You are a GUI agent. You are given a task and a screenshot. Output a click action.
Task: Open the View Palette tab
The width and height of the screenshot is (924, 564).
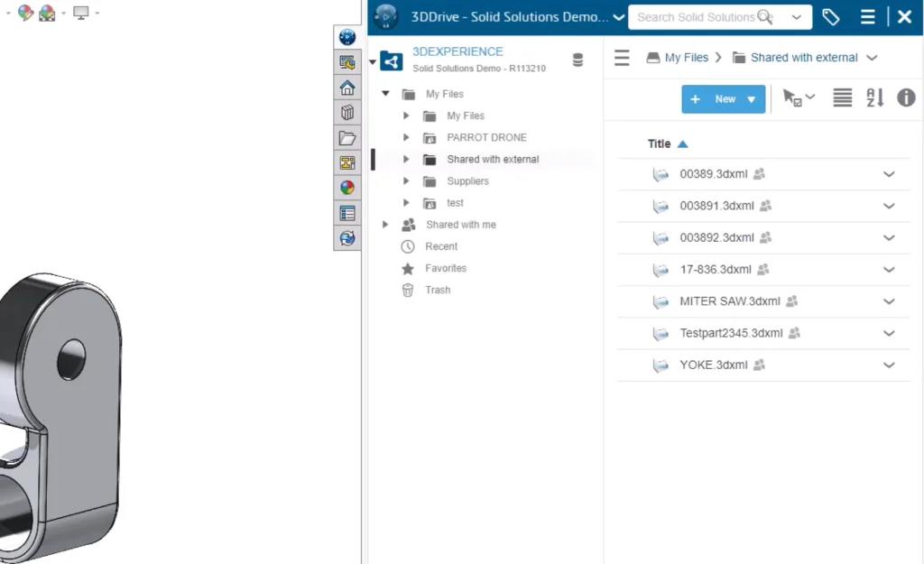pos(347,162)
